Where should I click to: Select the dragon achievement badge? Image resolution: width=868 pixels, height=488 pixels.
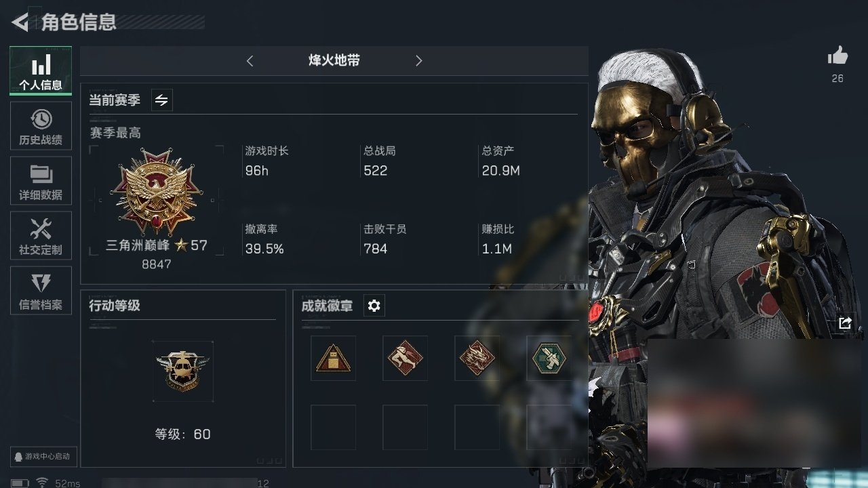tap(477, 358)
